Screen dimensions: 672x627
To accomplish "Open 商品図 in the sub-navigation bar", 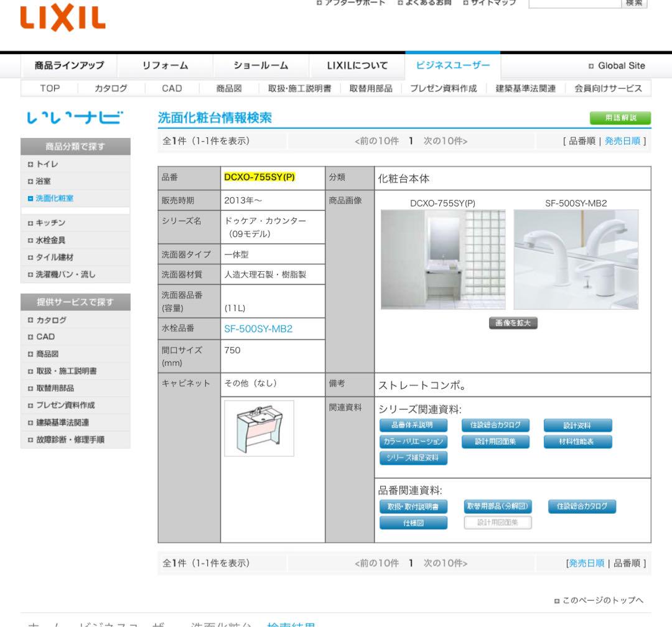I will 229,88.
